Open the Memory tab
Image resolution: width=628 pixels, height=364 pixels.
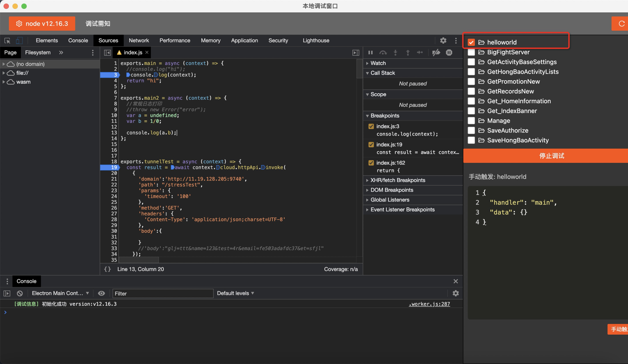click(211, 41)
